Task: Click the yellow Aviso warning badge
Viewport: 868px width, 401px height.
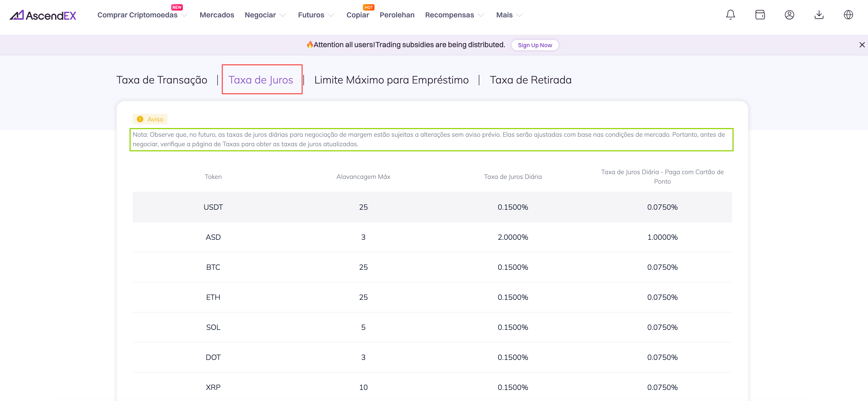Action: coord(150,119)
